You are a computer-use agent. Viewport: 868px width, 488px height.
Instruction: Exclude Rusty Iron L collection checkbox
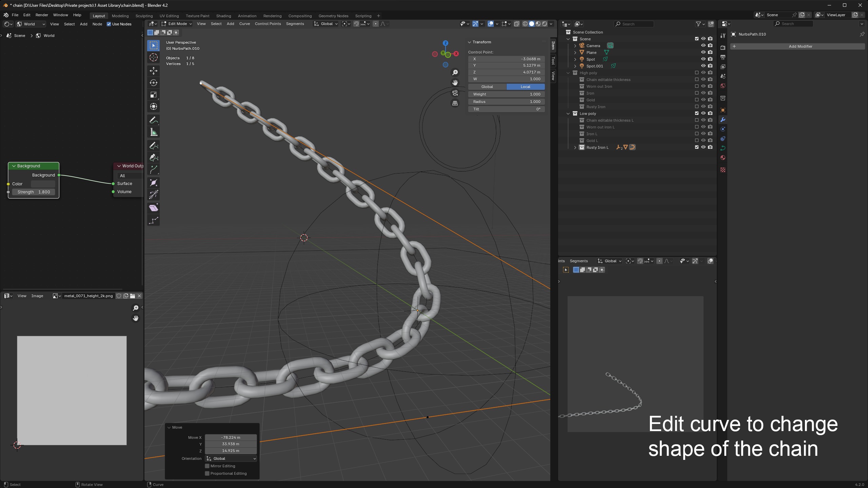click(x=697, y=147)
